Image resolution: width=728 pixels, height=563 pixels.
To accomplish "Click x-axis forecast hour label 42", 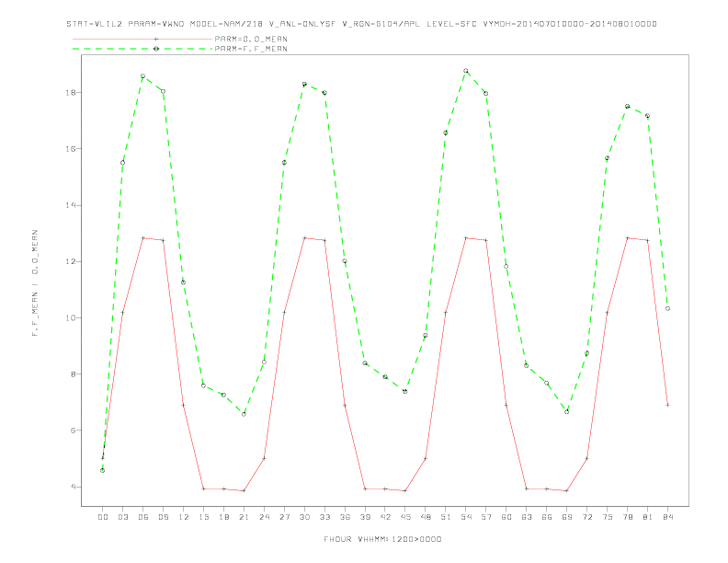I will pyautogui.click(x=385, y=517).
